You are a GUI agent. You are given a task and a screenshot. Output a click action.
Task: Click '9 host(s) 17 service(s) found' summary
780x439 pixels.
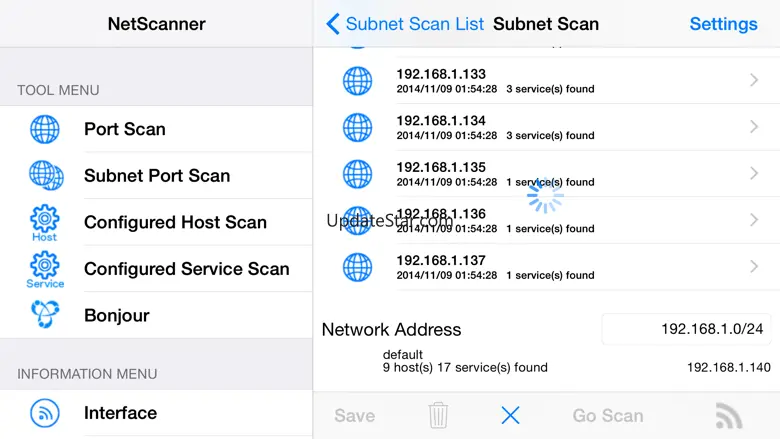[x=465, y=367]
